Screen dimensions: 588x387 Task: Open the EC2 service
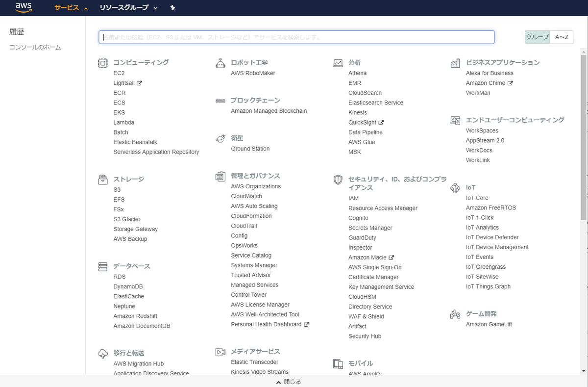coord(119,73)
